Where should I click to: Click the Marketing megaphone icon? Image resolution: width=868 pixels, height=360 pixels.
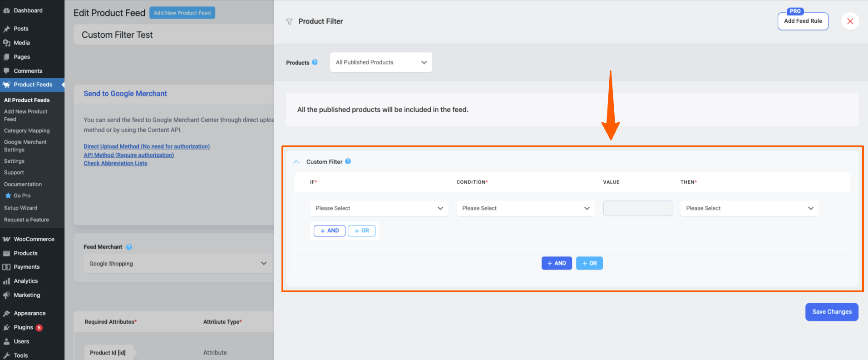6,295
